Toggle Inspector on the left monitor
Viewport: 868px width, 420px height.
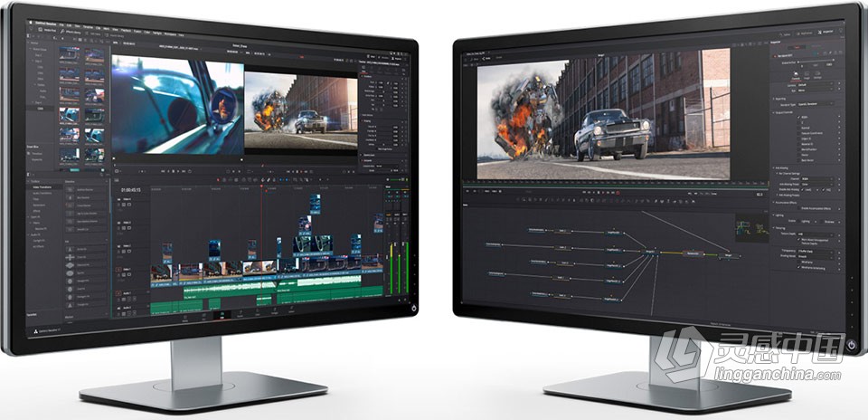(397, 59)
